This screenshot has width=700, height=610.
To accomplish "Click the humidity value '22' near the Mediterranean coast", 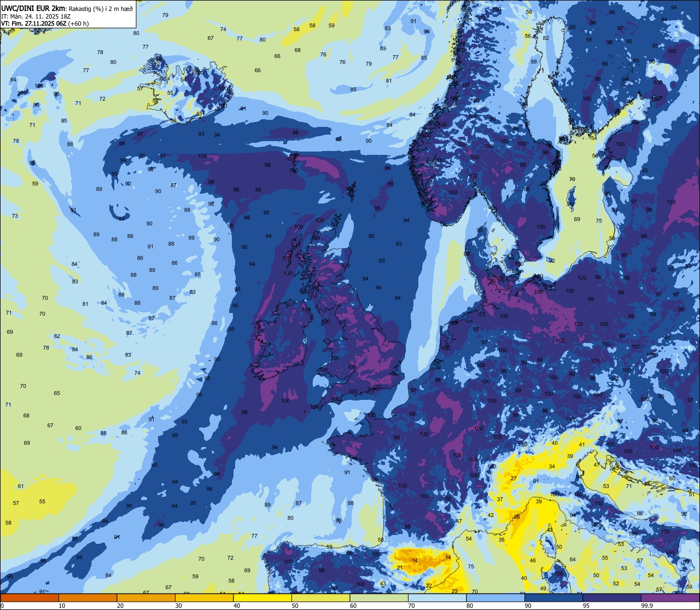I will point(429,586).
